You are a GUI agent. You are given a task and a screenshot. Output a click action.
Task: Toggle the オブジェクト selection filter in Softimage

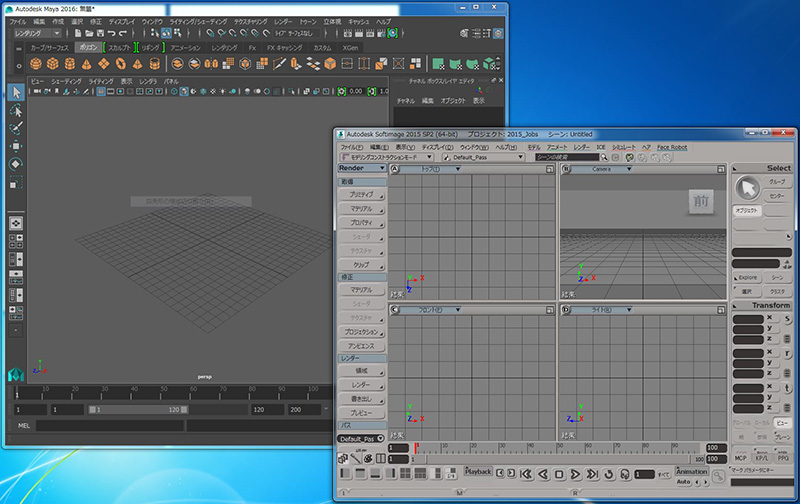[747, 211]
